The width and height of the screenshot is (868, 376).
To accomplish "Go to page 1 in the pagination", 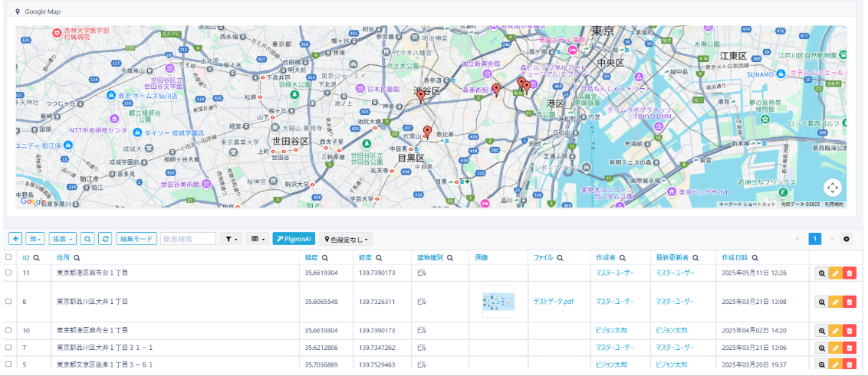I will pos(815,239).
